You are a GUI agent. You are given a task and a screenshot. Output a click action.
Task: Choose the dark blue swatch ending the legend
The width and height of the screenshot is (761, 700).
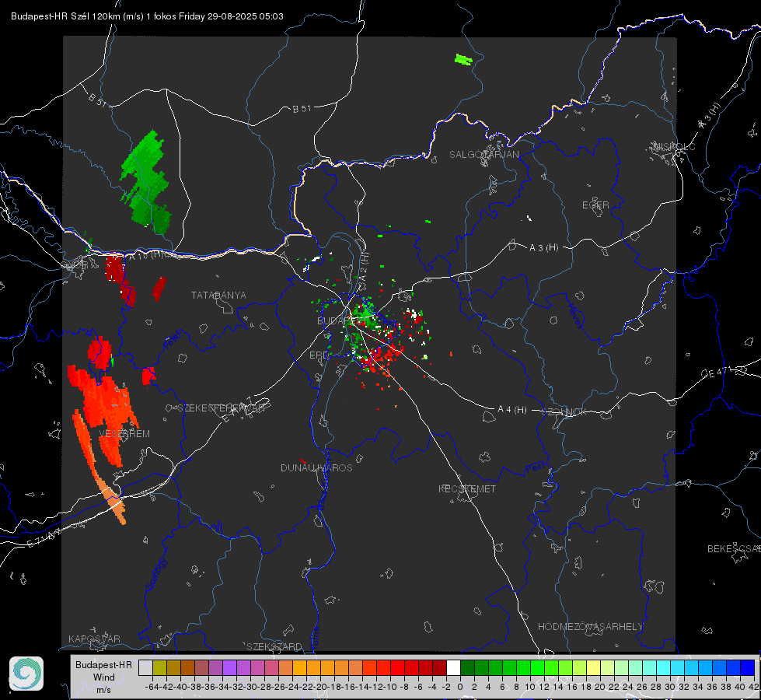[748, 668]
